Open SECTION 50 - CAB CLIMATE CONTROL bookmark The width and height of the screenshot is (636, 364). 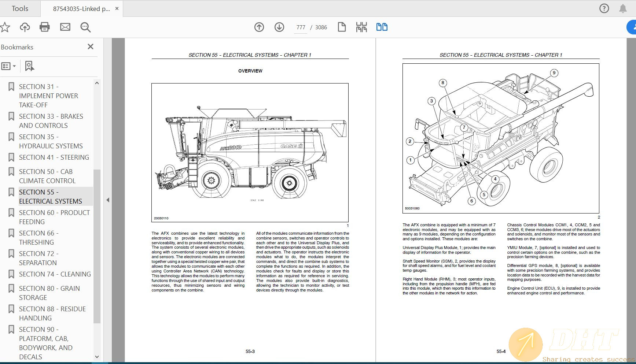pyautogui.click(x=47, y=176)
